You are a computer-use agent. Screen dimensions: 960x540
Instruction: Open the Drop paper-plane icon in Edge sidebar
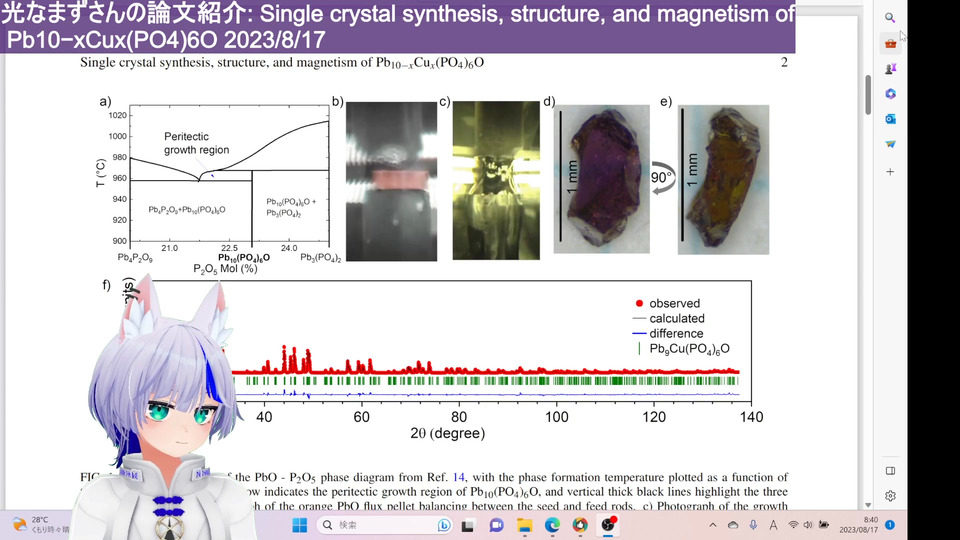coord(890,144)
